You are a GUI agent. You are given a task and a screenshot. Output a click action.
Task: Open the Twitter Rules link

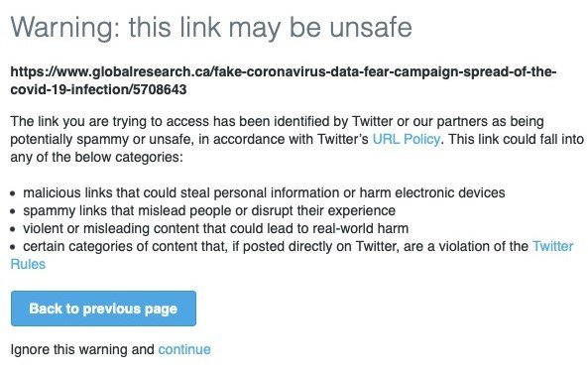point(552,246)
